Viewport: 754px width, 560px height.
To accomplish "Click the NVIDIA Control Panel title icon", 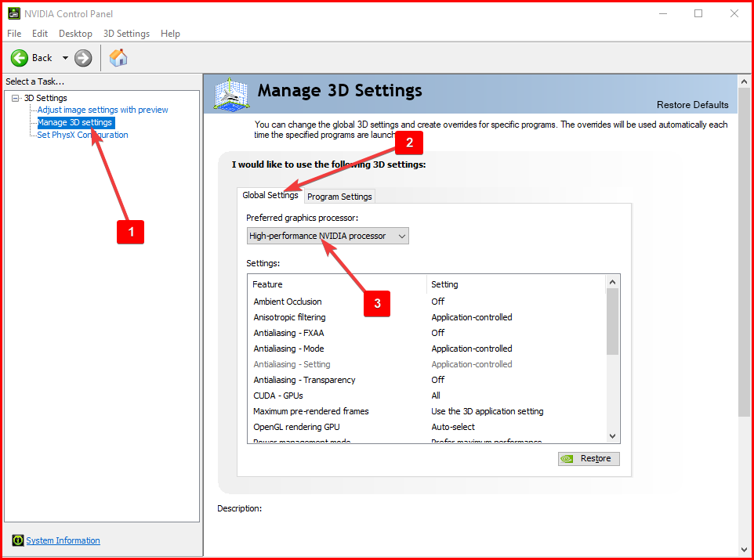I will tap(14, 13).
